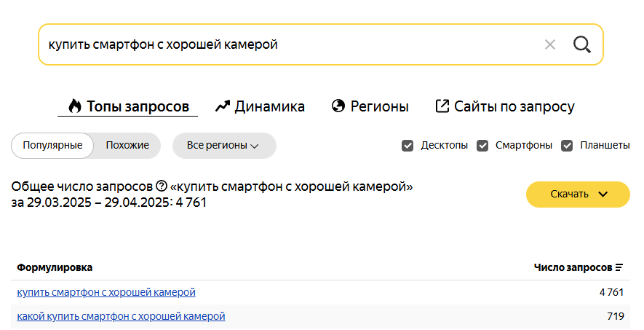
Task: Open the Регионы tab
Action: [x=370, y=106]
